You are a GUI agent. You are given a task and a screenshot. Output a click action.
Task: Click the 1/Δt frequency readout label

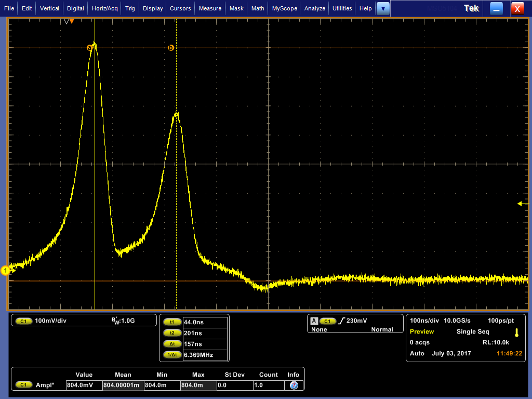[172, 355]
